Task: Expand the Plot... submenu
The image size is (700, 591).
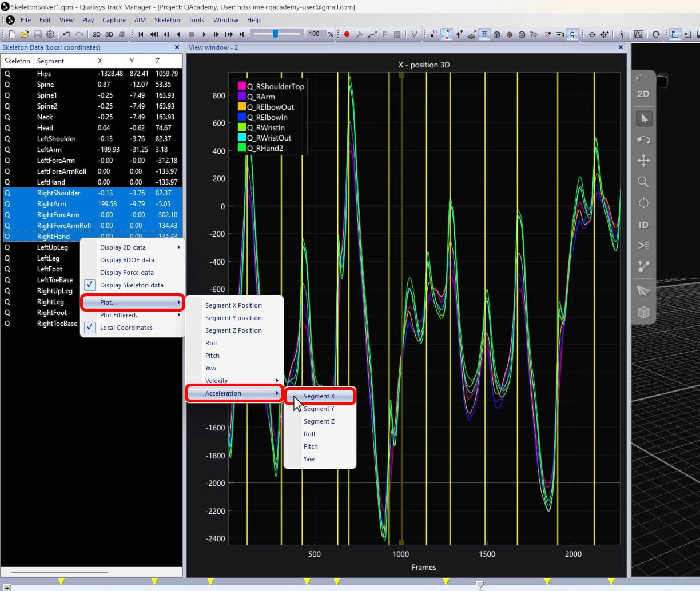Action: 133,302
